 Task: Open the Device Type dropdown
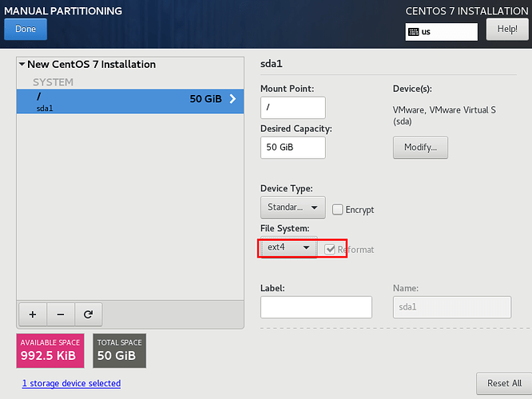pyautogui.click(x=292, y=207)
